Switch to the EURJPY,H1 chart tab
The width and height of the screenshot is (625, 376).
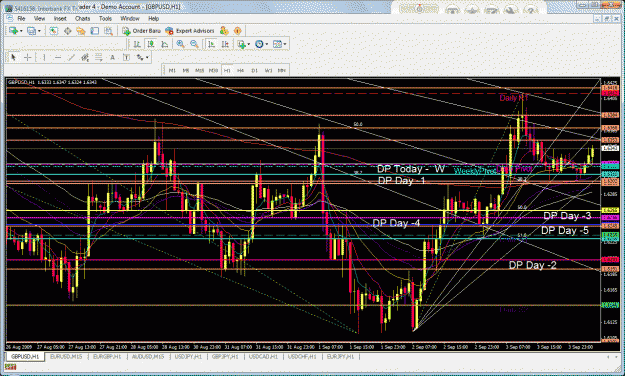(x=340, y=357)
